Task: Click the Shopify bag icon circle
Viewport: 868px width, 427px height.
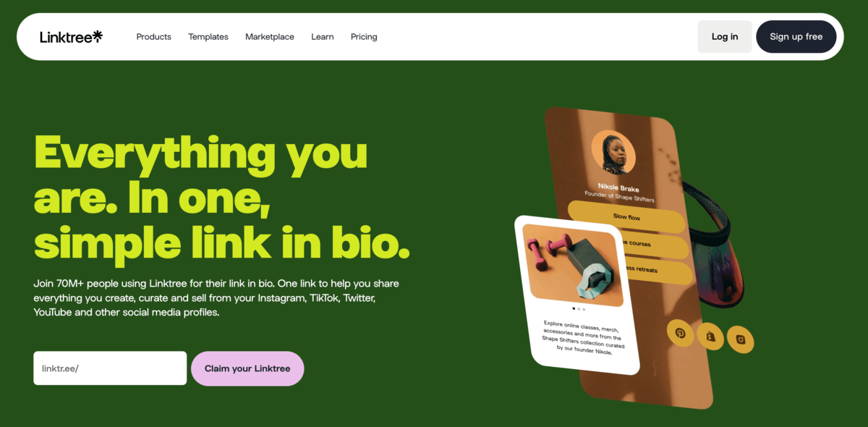Action: coord(710,337)
